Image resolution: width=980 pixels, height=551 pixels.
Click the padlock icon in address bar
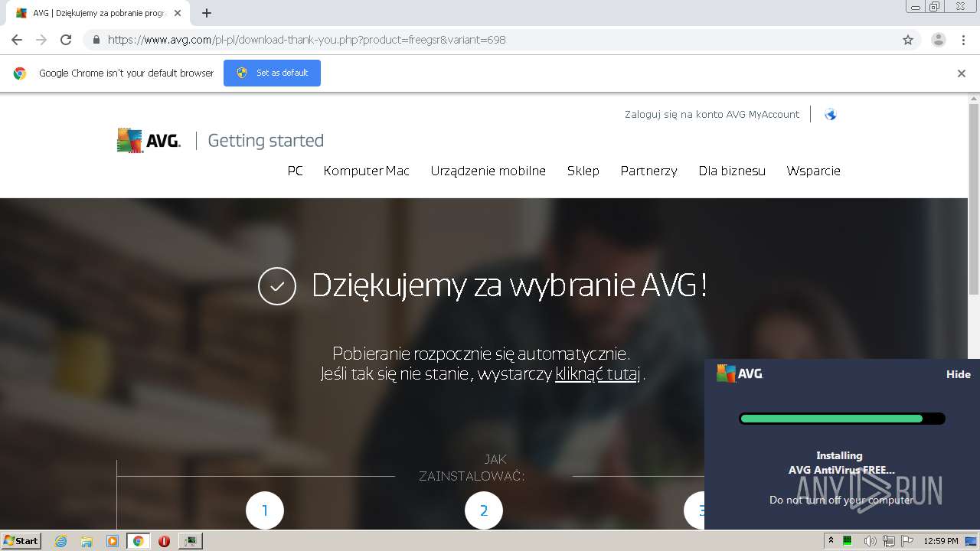(x=96, y=40)
